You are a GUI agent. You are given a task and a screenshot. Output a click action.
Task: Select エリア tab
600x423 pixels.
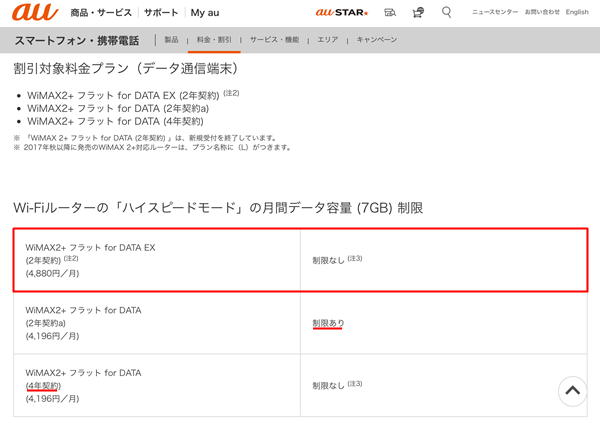tap(328, 40)
